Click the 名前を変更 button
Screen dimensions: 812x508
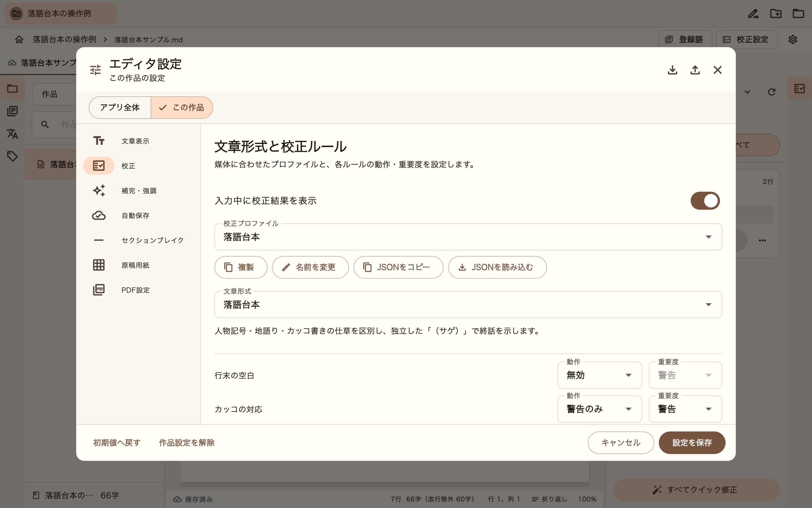[x=310, y=267]
